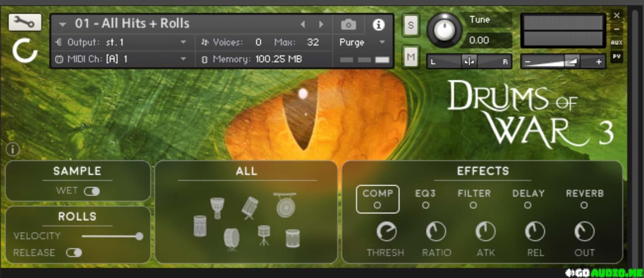Image resolution: width=644 pixels, height=278 pixels.
Task: Switch to the DELAY effect tab
Action: tap(528, 193)
